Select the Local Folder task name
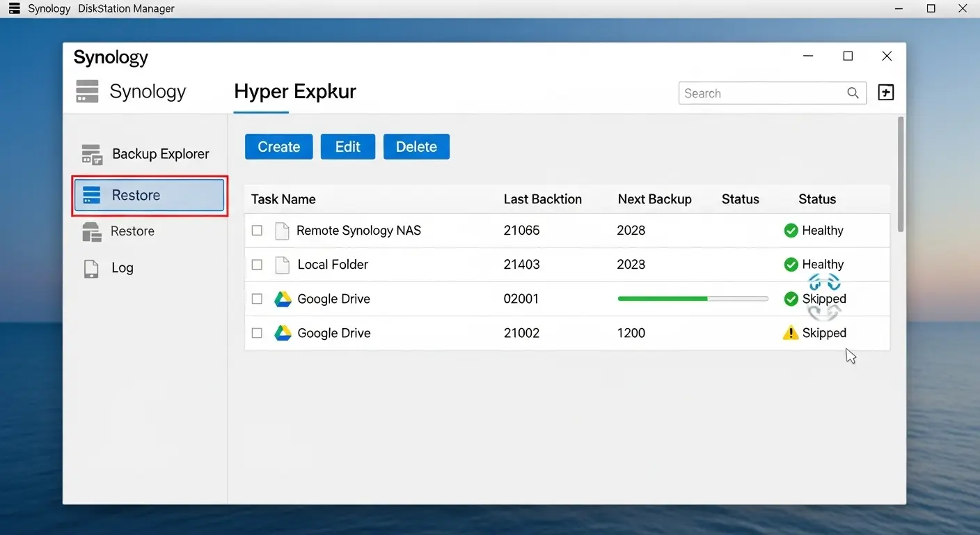 click(333, 265)
